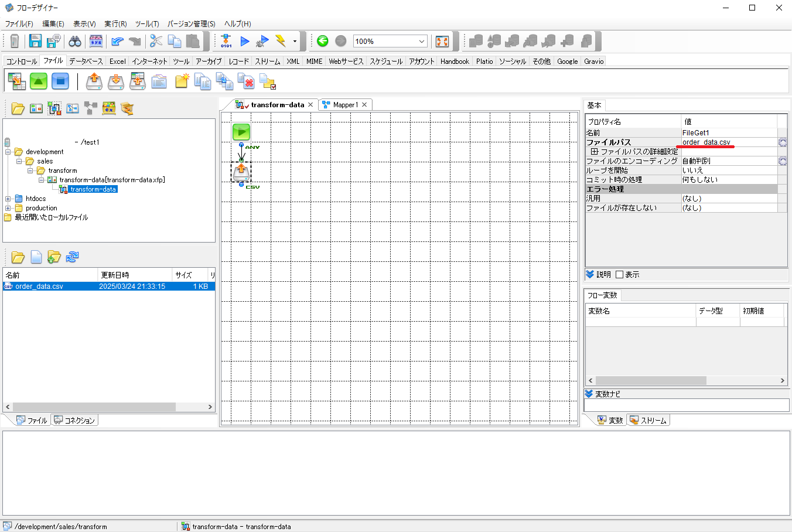
Task: Select the transform-data flow in the tree
Action: click(93, 189)
